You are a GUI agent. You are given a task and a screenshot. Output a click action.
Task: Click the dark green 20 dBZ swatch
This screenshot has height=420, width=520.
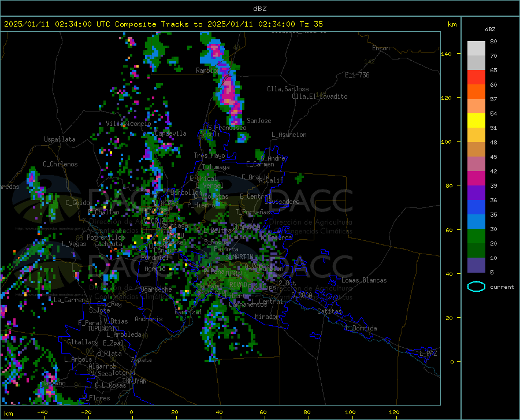[x=476, y=250]
